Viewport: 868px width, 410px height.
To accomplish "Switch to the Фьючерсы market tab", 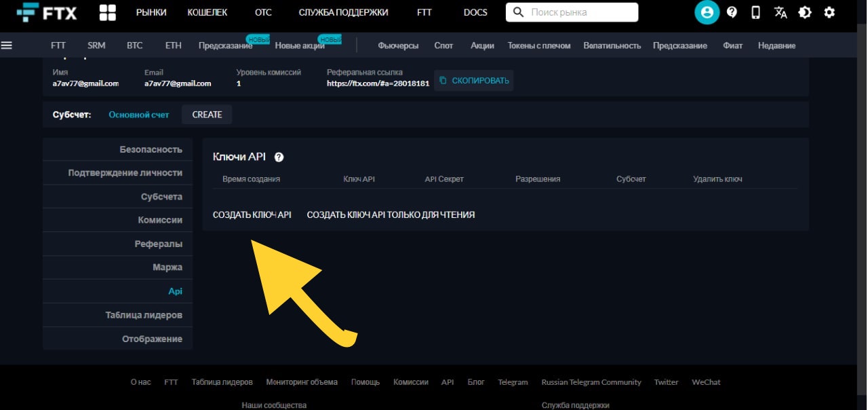I will point(398,45).
